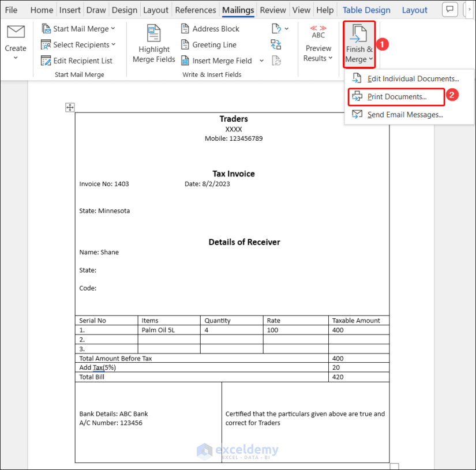
Task: Click the Select Recipients icon
Action: click(46, 44)
